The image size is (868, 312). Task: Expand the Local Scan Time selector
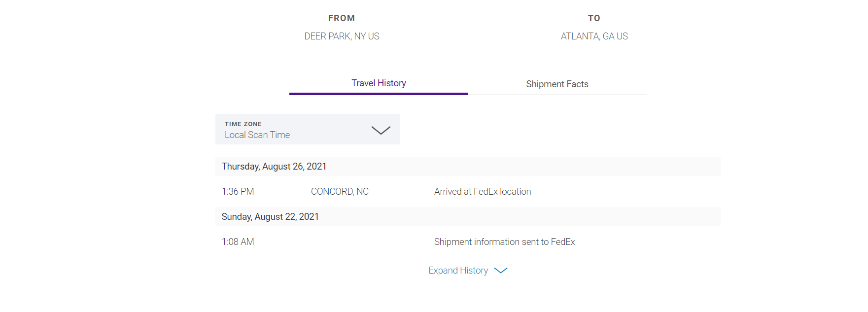[257, 135]
